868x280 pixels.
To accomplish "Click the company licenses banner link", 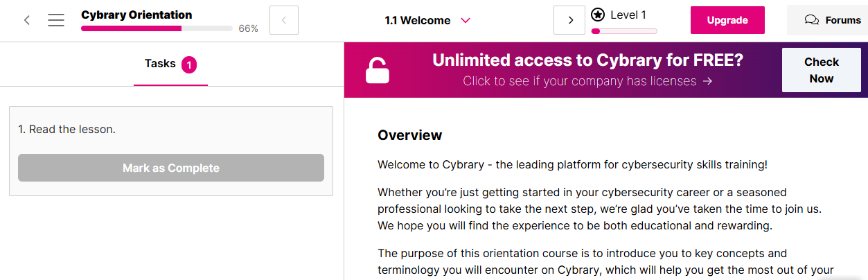I will (x=579, y=81).
